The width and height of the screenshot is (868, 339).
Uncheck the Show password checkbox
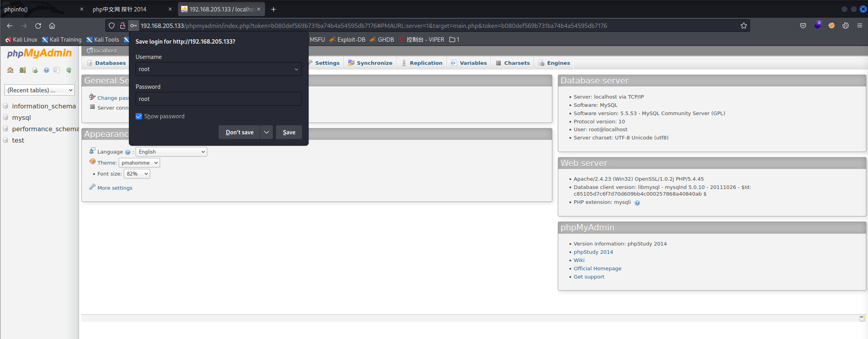pos(139,116)
